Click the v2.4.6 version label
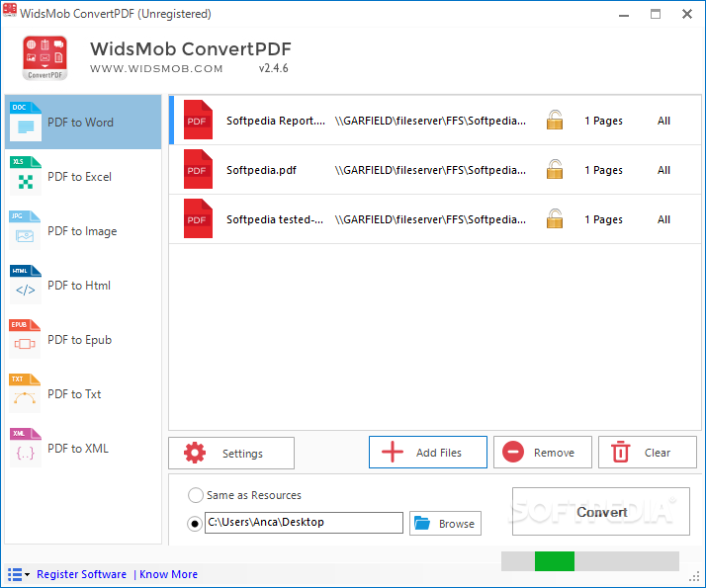The height and width of the screenshot is (588, 706). coord(273,68)
